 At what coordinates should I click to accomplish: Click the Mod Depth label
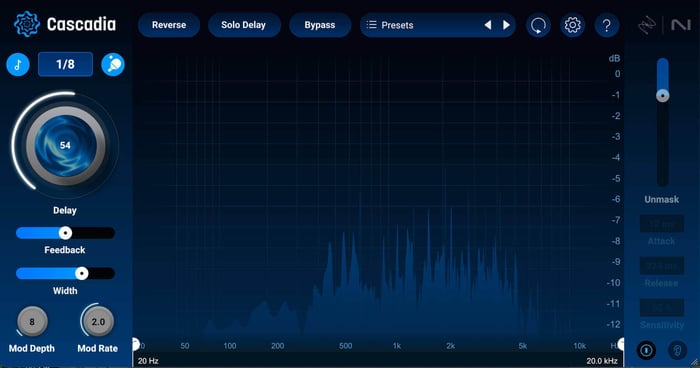coord(32,348)
